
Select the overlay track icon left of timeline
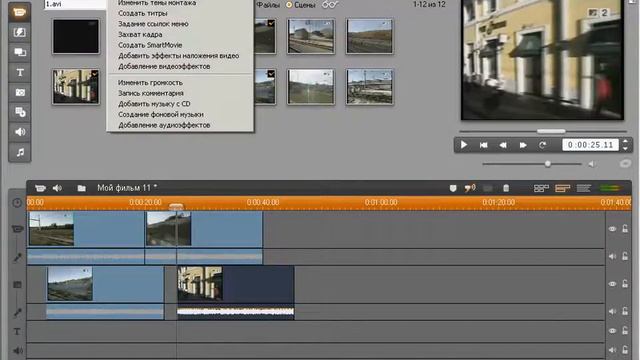tap(17, 284)
